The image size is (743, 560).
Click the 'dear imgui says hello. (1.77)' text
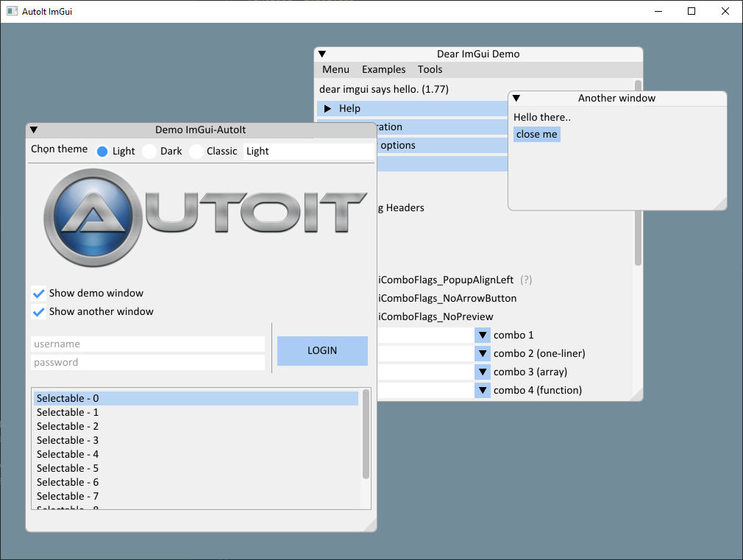[384, 89]
